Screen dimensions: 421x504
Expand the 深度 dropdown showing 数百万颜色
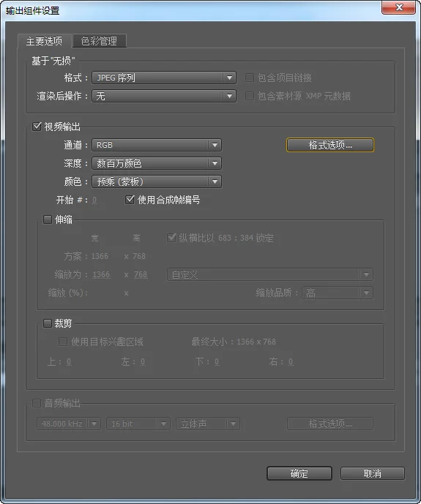coord(157,163)
